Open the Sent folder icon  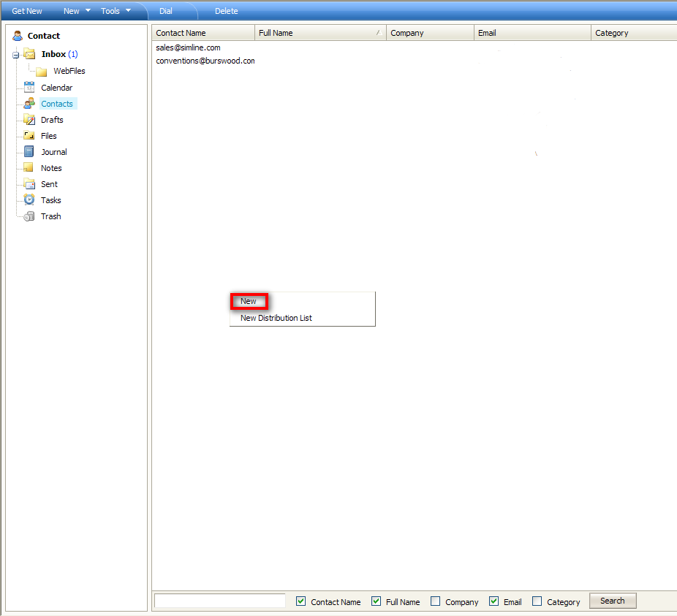[x=29, y=184]
